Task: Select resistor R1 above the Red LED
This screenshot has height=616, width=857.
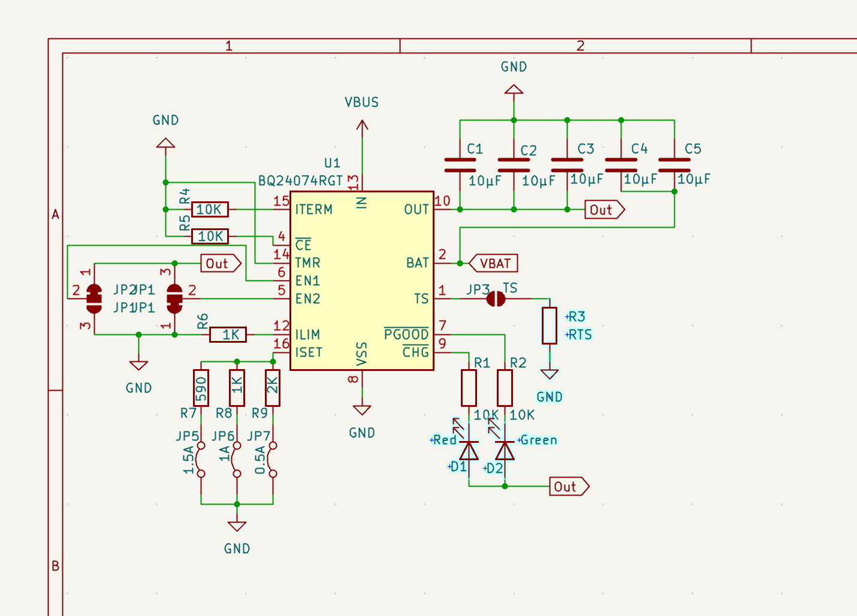Action: (469, 388)
